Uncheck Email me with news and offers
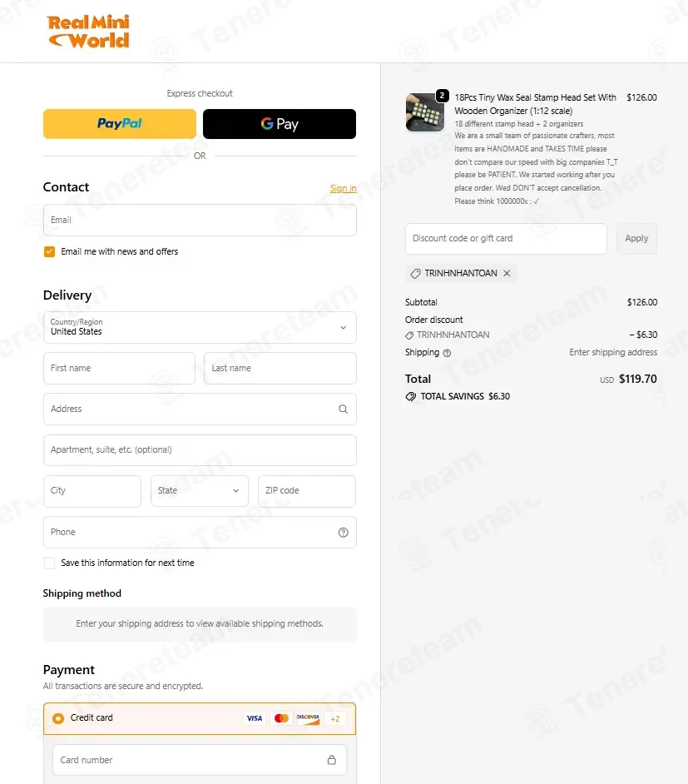This screenshot has width=688, height=784. pos(49,251)
